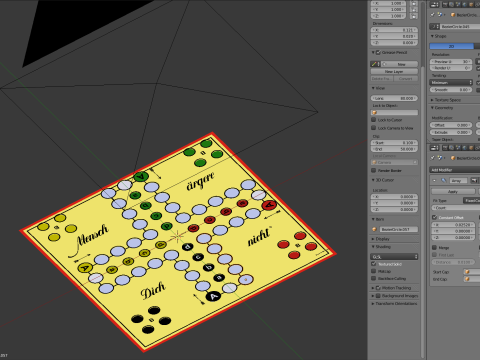Image resolution: width=480 pixels, height=360 pixels.
Task: Collapse the Grease Pencil panel
Action: click(x=373, y=52)
